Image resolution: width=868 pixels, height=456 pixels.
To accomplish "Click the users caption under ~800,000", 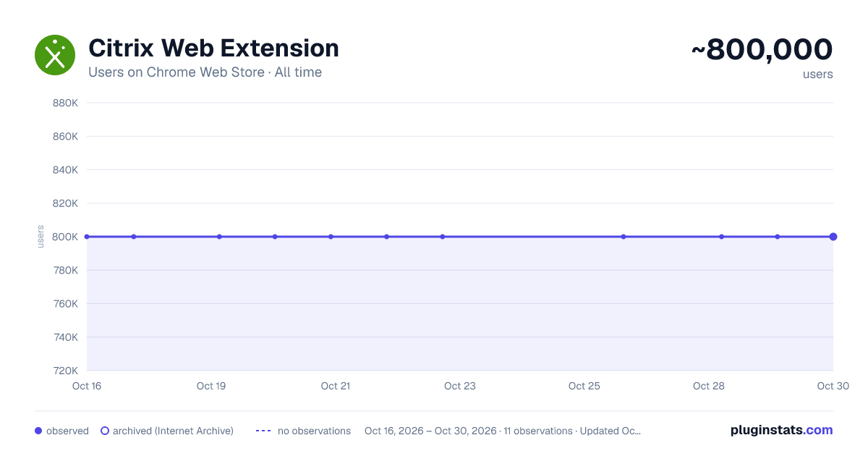I will click(818, 74).
